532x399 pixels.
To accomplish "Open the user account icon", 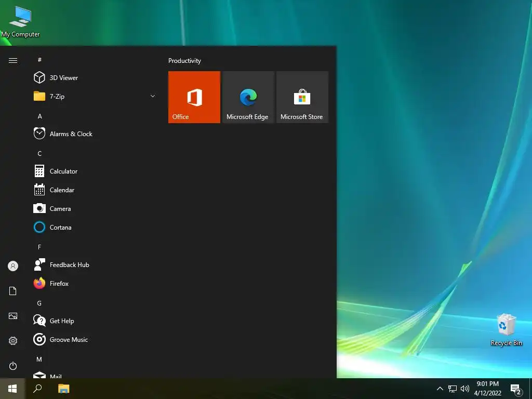I will [x=13, y=266].
